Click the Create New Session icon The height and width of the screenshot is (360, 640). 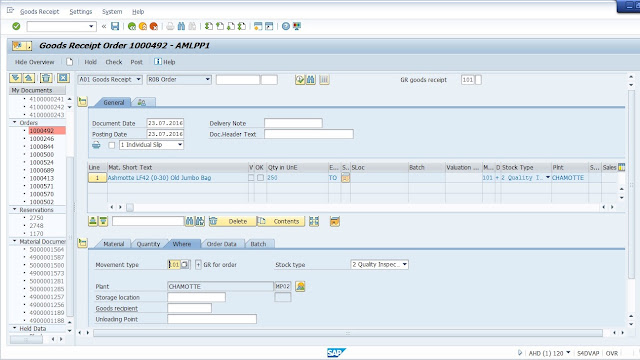(x=258, y=26)
